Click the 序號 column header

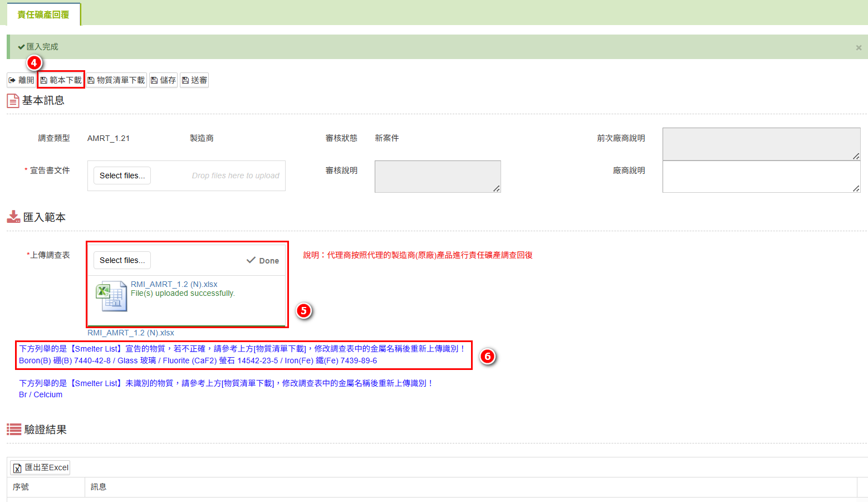pyautogui.click(x=21, y=487)
